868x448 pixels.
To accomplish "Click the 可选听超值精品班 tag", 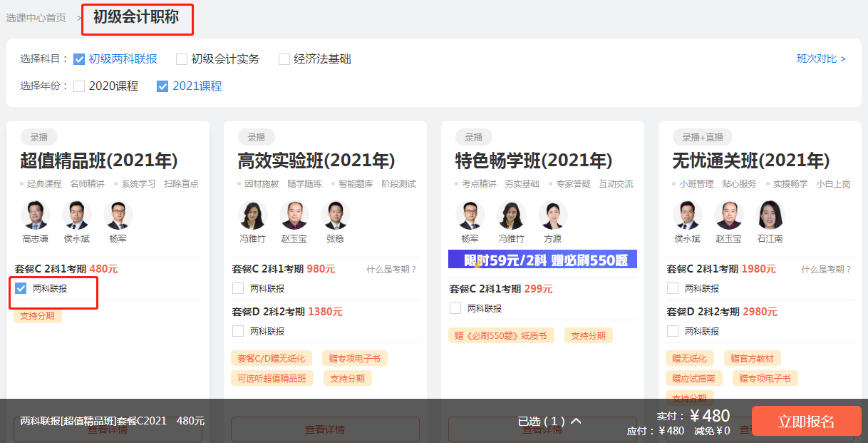I will point(272,378).
